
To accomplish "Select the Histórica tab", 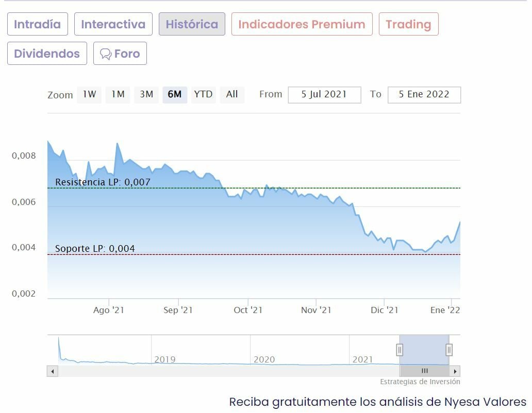I will [x=192, y=24].
